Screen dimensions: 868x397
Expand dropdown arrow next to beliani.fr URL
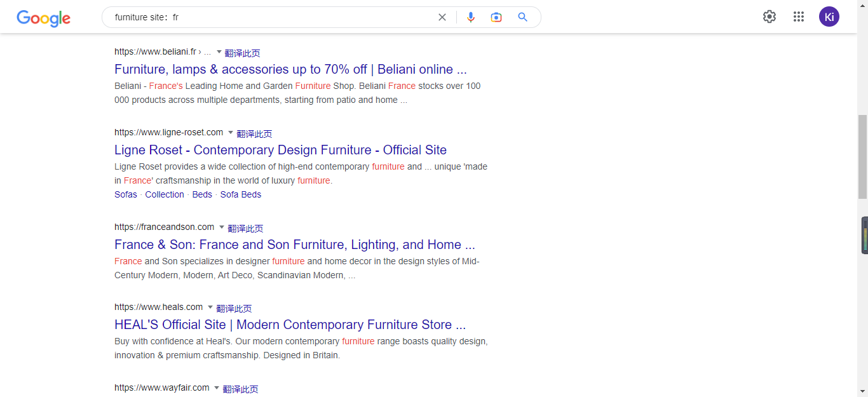219,52
